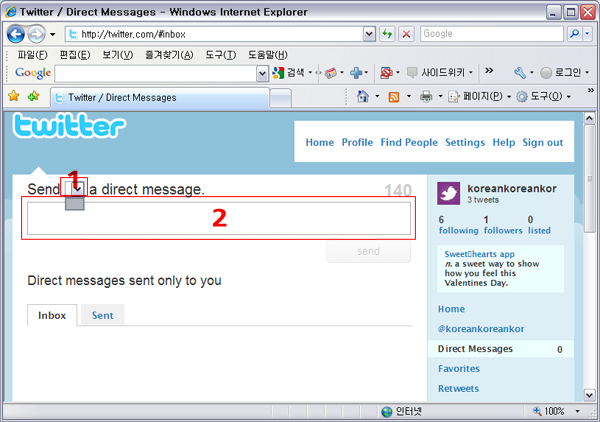Click the 0 listed link
The image size is (600, 422).
coord(539,225)
